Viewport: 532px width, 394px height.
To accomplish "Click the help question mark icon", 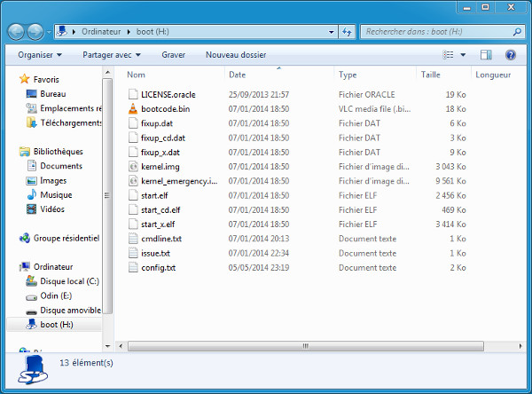I will click(x=511, y=55).
